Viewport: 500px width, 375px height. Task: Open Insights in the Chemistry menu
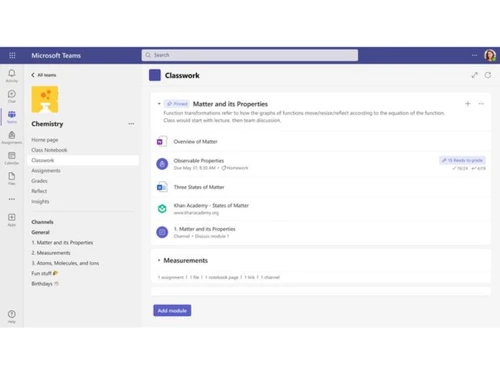[40, 201]
